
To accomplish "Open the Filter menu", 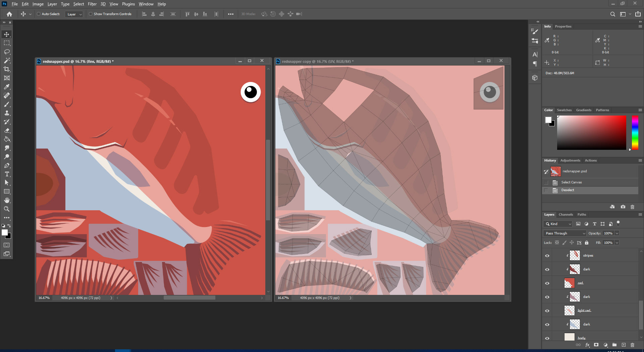I will coord(92,4).
